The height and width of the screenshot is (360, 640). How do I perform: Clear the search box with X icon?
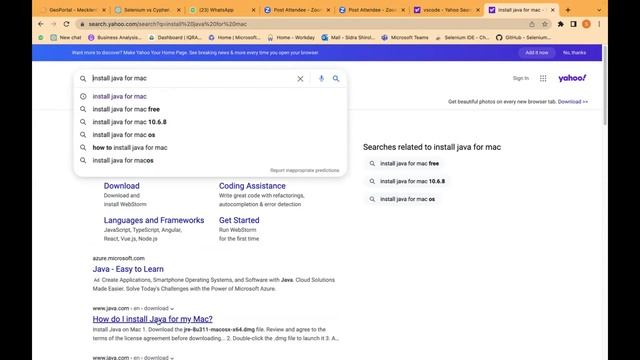(x=300, y=78)
